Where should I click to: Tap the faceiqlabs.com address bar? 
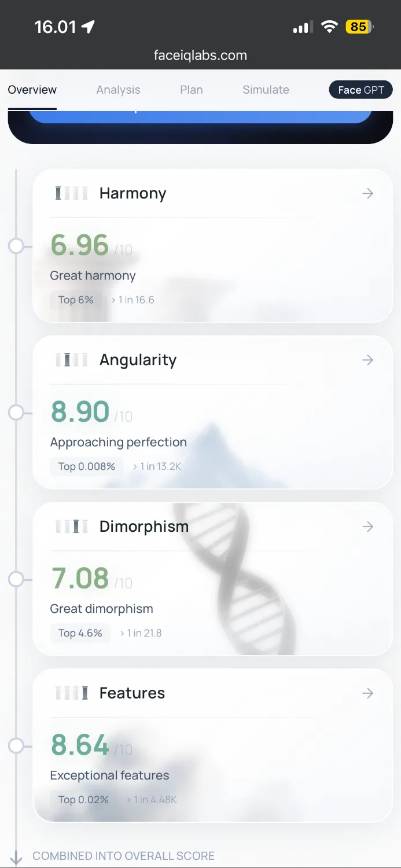coord(200,56)
